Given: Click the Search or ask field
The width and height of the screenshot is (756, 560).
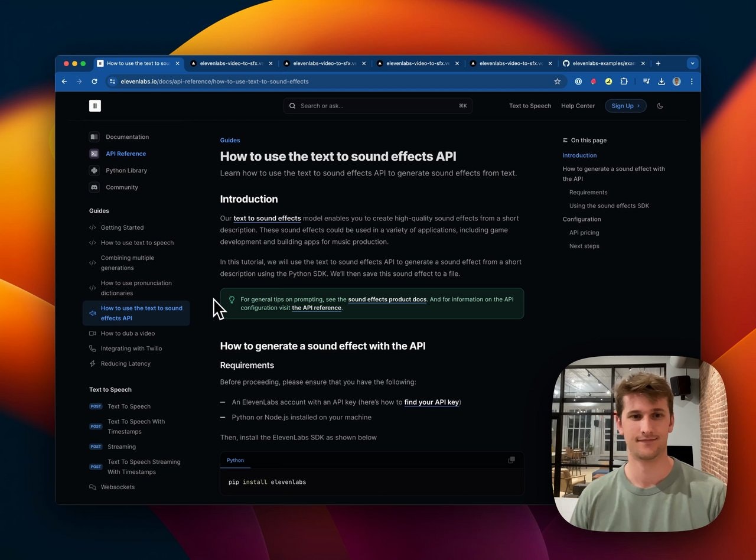Looking at the screenshot, I should (x=378, y=106).
